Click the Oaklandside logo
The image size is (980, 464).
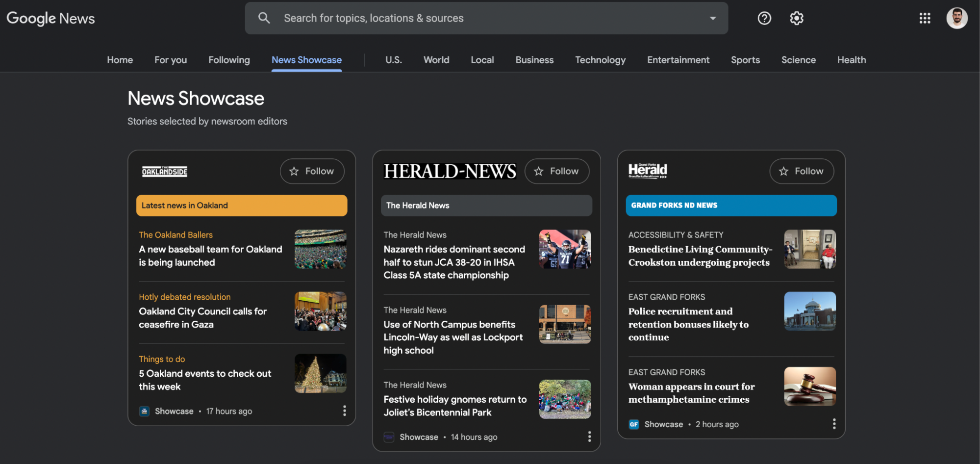coord(165,171)
